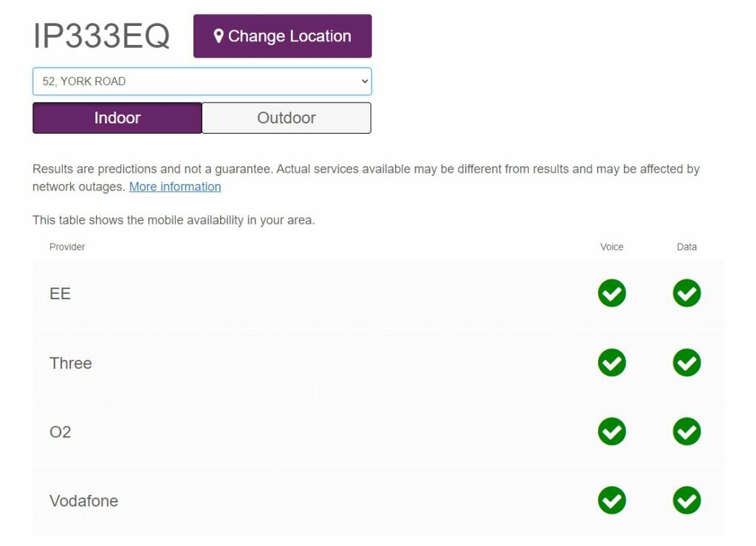Click the Provider column header

click(x=67, y=247)
